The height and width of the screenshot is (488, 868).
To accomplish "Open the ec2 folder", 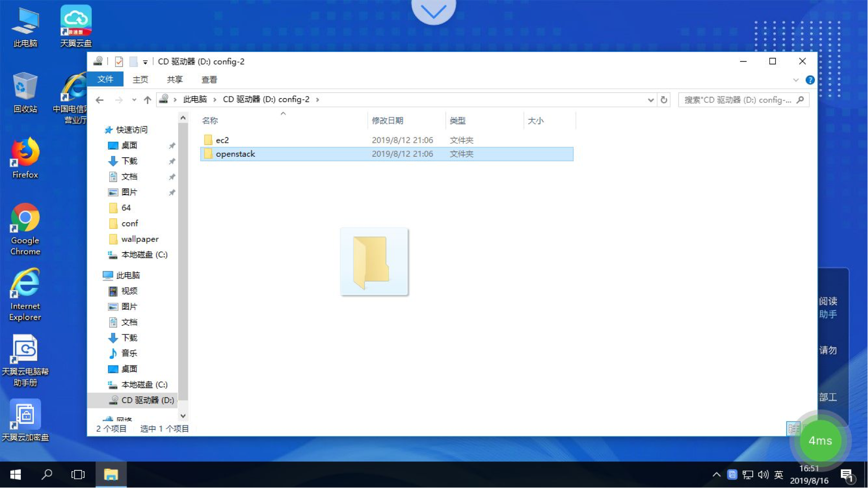I will [x=222, y=140].
